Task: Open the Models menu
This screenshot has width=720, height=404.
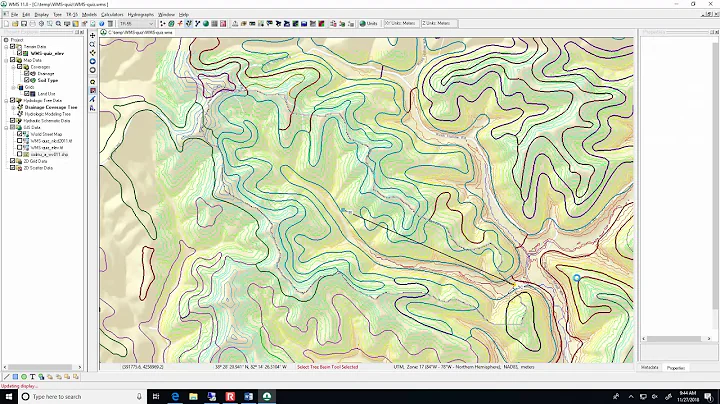Action: (89, 15)
